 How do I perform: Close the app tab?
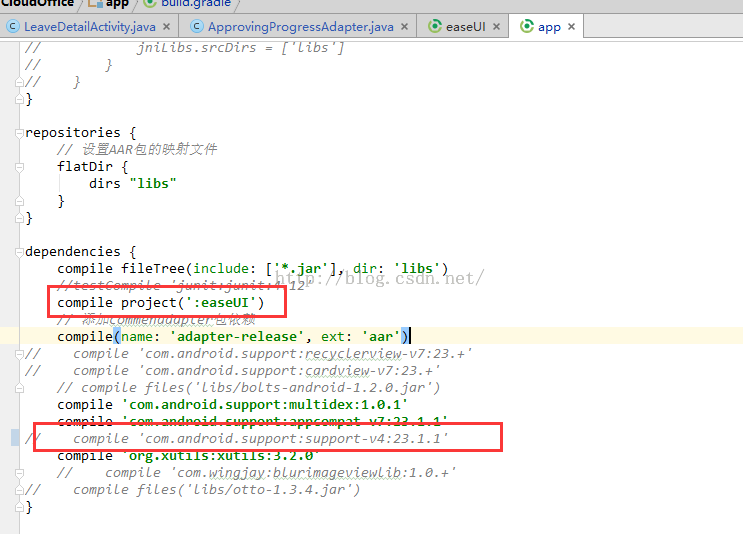point(571,27)
